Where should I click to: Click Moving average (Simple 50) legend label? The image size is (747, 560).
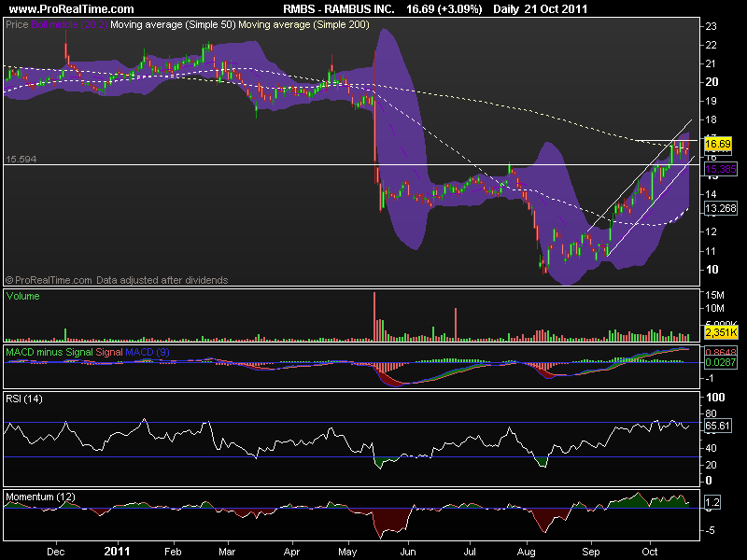coord(173,24)
